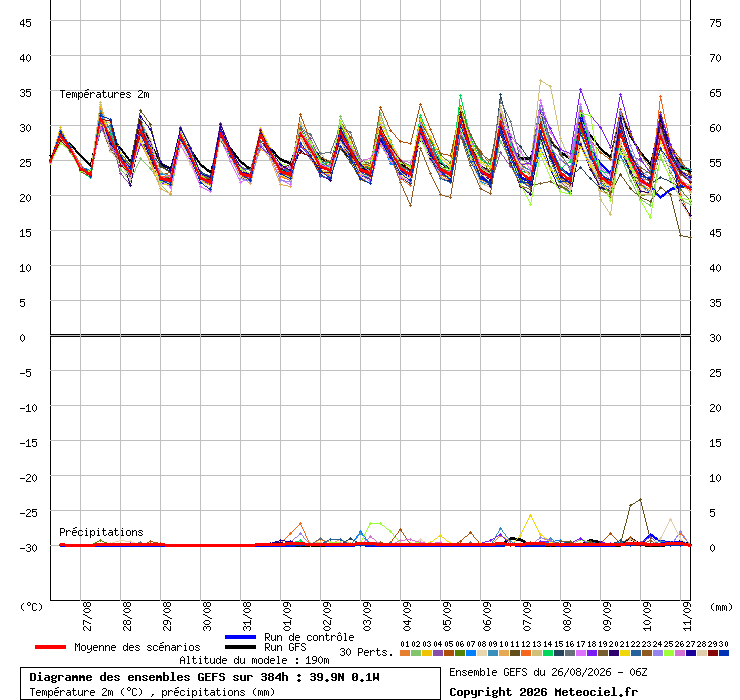Click the red 'Moyenne des scénarios' legend line

click(50, 647)
